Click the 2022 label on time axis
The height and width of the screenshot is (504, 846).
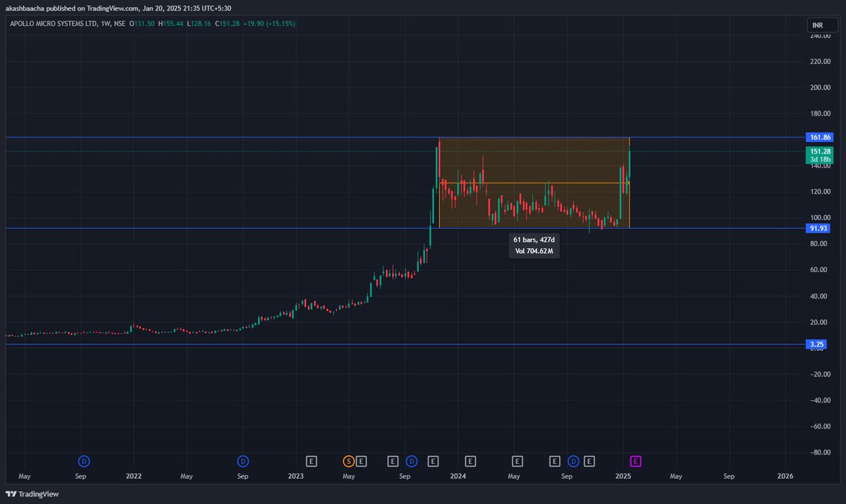pos(133,477)
